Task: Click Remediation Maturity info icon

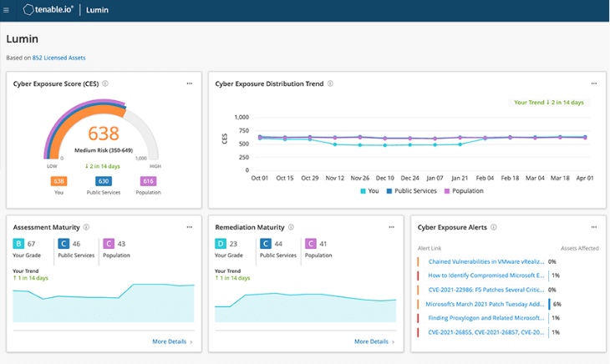Action: coord(292,226)
